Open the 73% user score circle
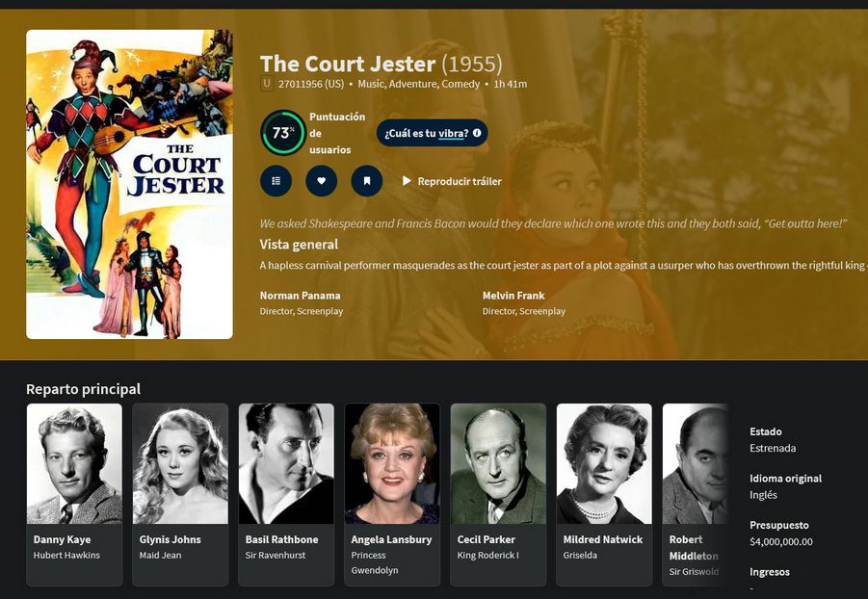Screen dimensions: 868x599 [283, 133]
